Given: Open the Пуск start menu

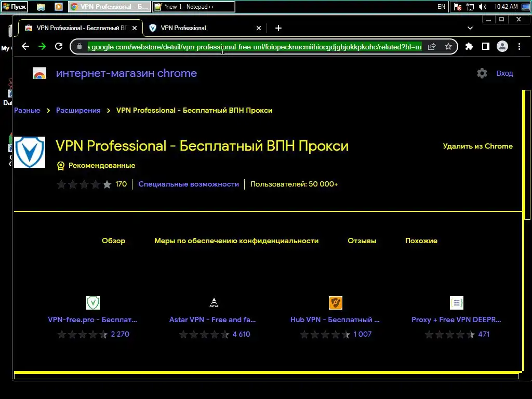Looking at the screenshot, I should tap(14, 6).
